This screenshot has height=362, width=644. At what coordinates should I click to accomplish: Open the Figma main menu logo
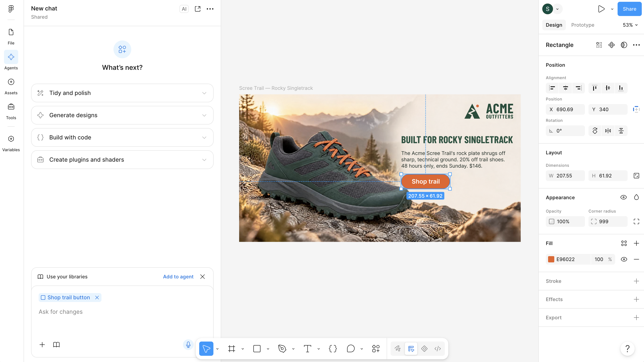click(x=11, y=9)
